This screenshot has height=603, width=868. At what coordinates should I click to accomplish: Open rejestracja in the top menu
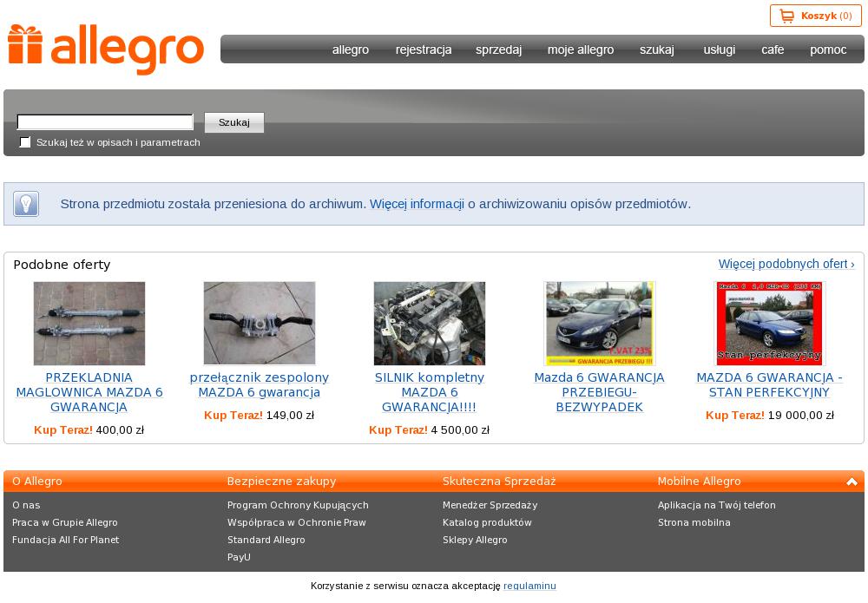(424, 49)
